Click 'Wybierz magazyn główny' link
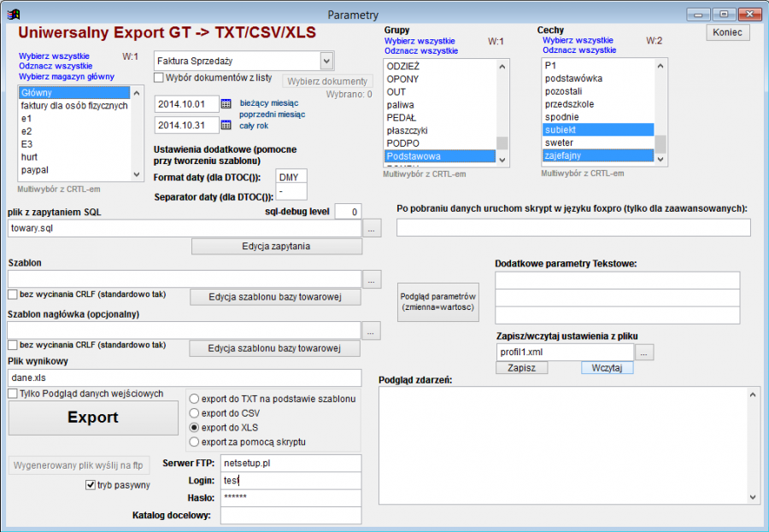Image resolution: width=769 pixels, height=532 pixels. (66, 77)
